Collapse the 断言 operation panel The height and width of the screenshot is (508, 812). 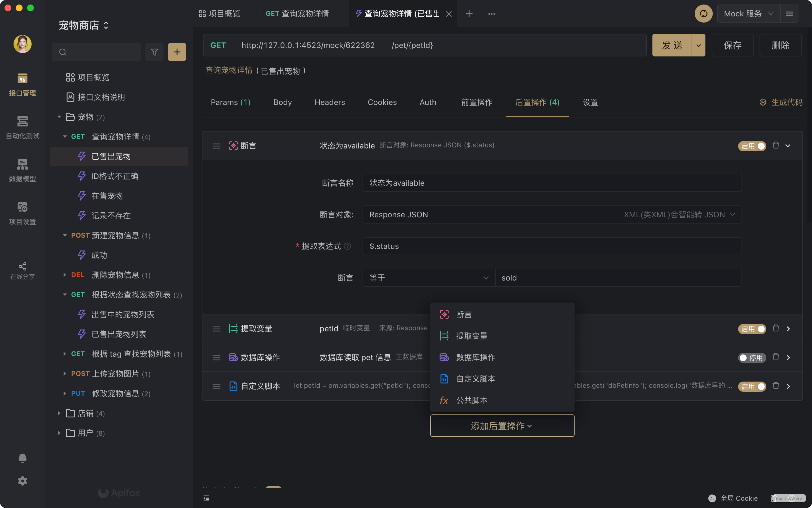(788, 145)
